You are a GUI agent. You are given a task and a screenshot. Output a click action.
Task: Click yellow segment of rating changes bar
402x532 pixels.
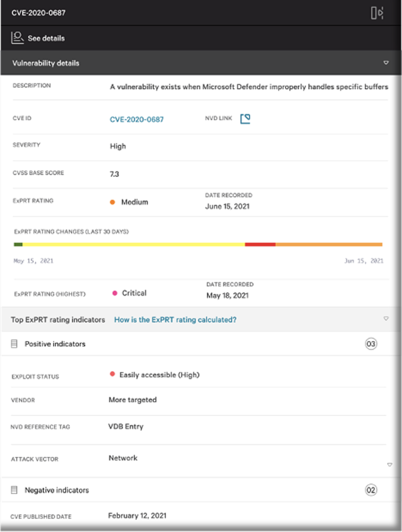click(x=133, y=244)
